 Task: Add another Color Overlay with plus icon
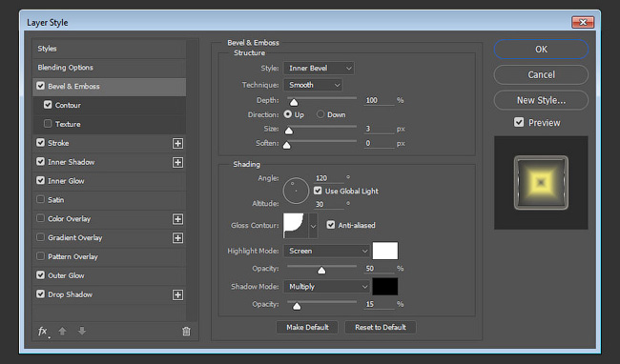178,219
